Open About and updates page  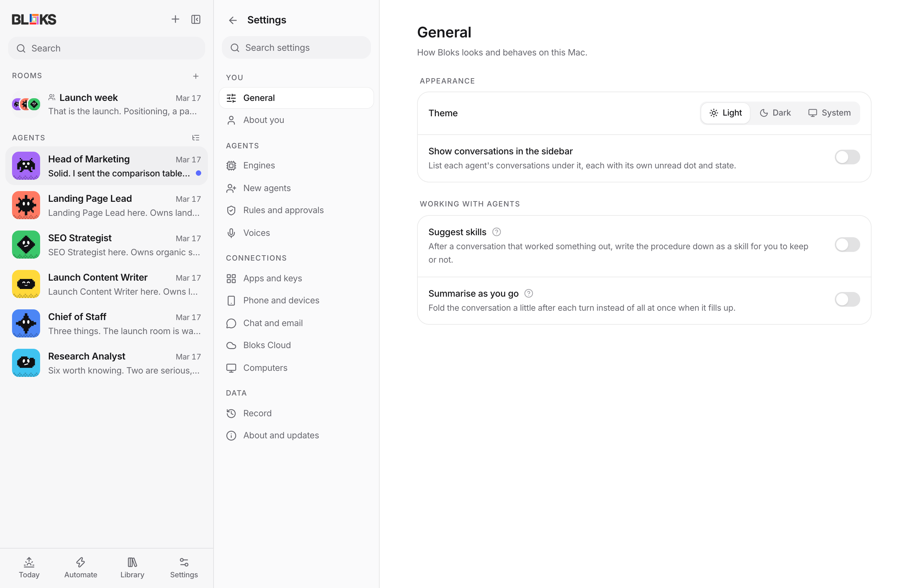click(296, 435)
